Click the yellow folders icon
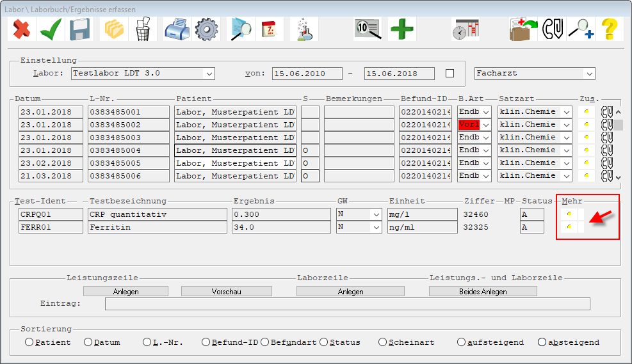Viewport: 632px width, 364px height. [x=114, y=29]
